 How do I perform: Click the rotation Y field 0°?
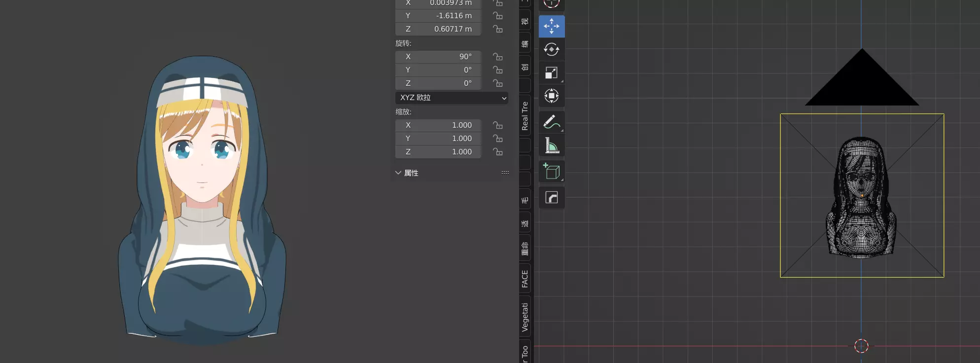438,70
